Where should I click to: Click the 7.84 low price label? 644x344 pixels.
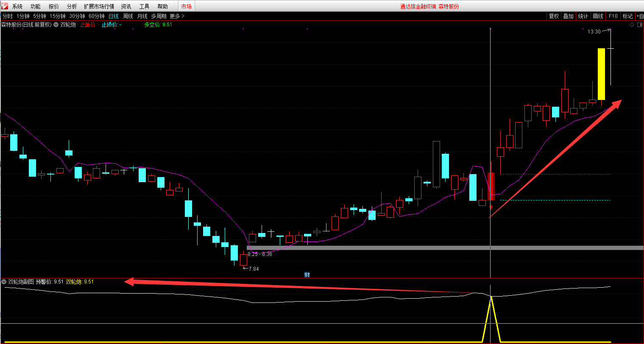coord(254,269)
